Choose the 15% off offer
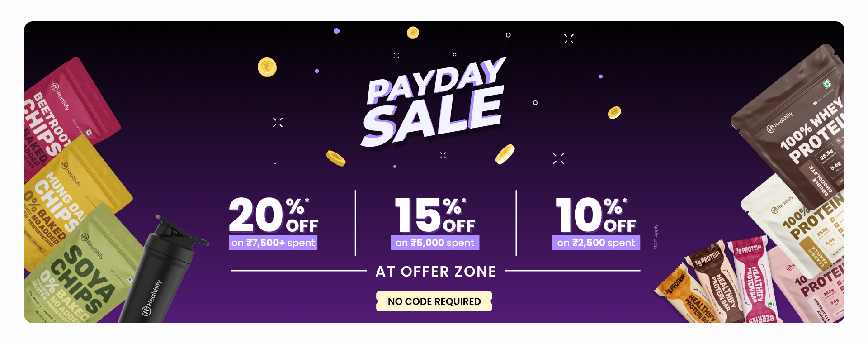 click(x=434, y=215)
